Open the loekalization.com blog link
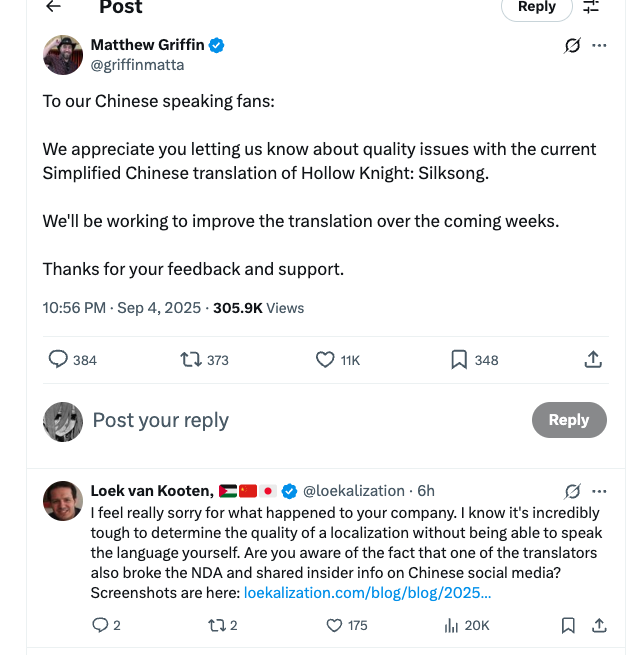The width and height of the screenshot is (639, 655). point(367,593)
